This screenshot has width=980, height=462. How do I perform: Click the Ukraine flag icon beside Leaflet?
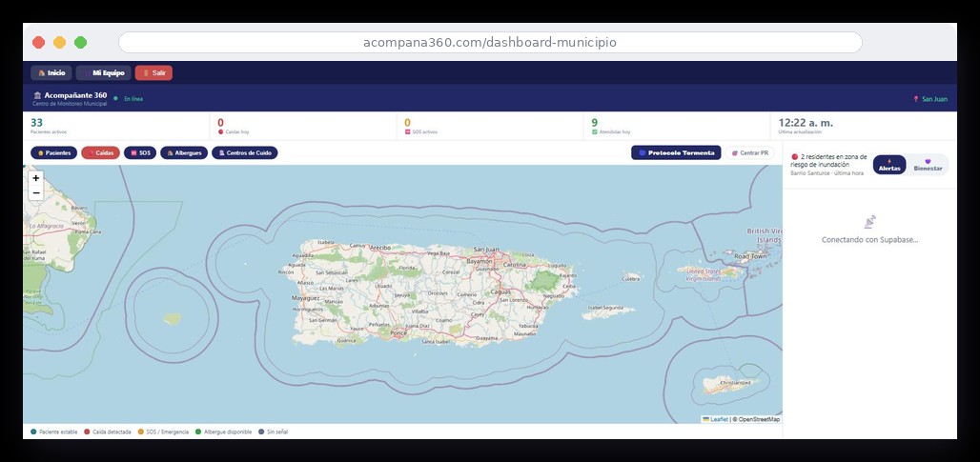pyautogui.click(x=706, y=419)
